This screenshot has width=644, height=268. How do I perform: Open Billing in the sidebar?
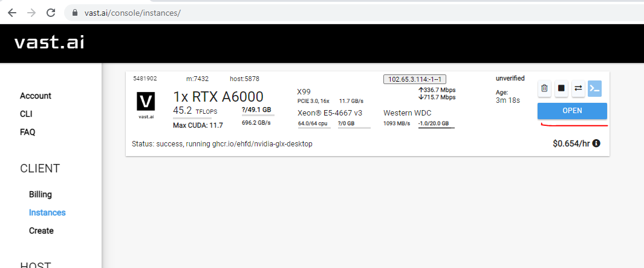(41, 194)
